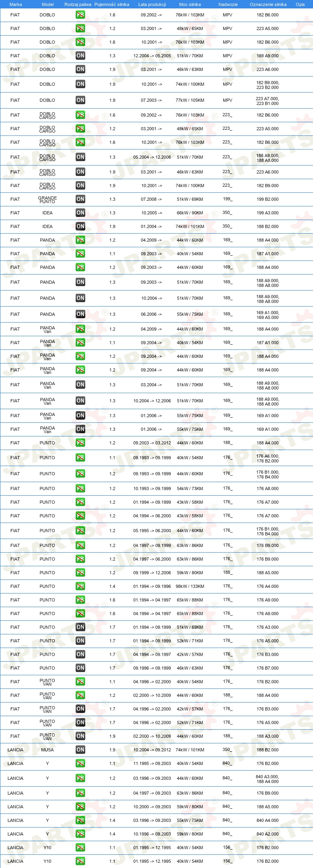This screenshot has height=868, width=313.
Task: Click the 09.2003 -> 03.2012 production years cell
Action: click(152, 443)
